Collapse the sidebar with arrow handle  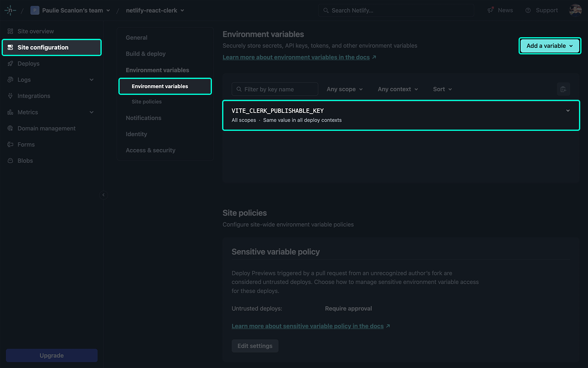point(103,195)
